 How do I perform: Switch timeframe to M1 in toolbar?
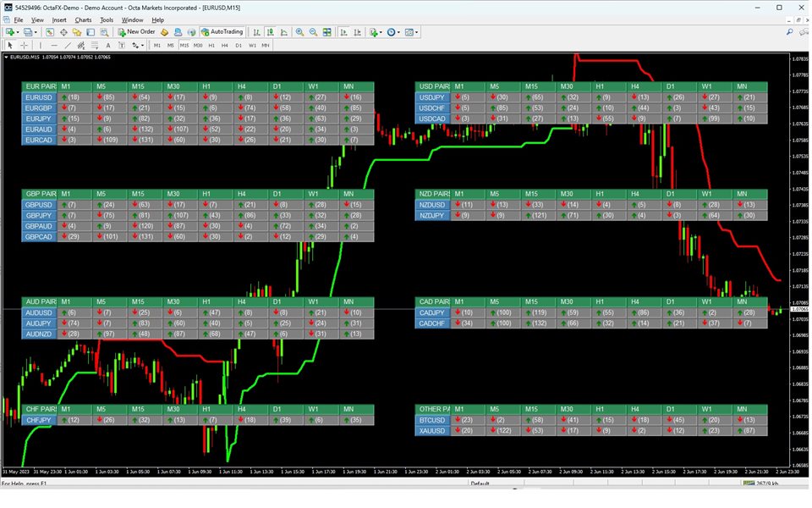pyautogui.click(x=157, y=45)
